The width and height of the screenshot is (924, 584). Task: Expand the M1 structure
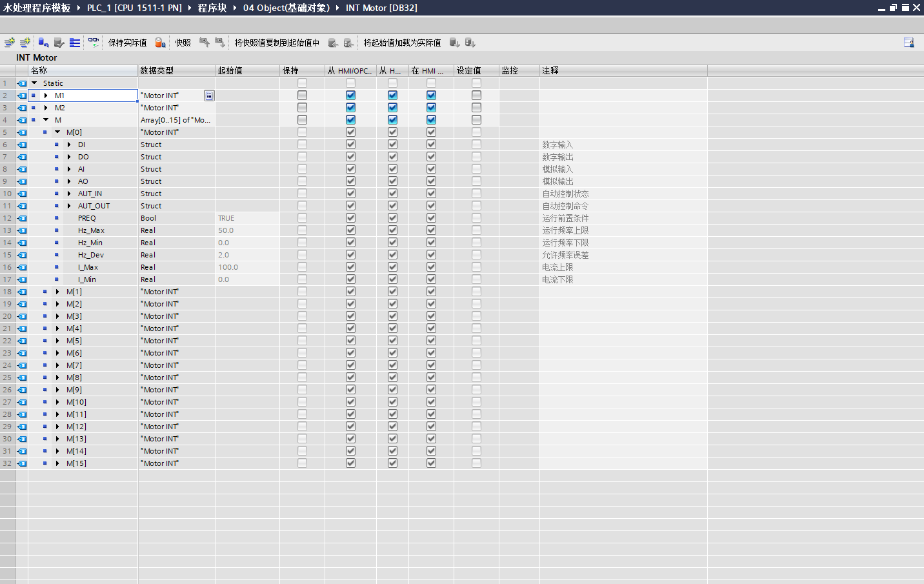coord(45,95)
